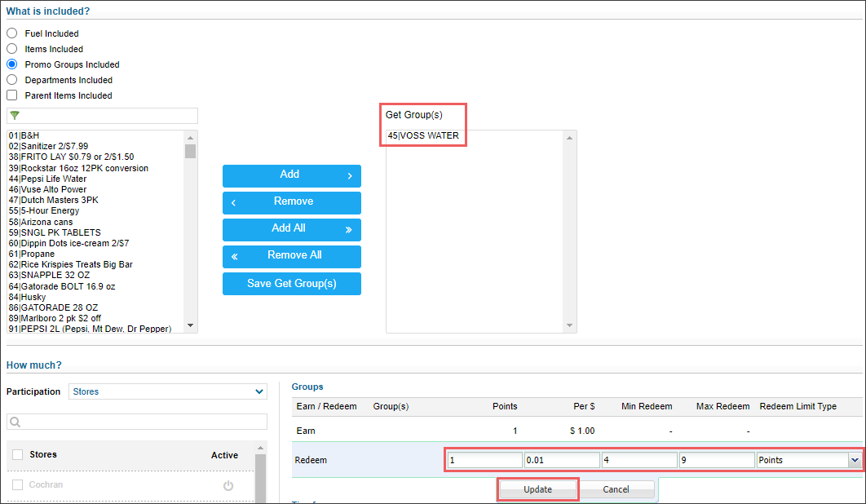The image size is (866, 504).
Task: Select 91|PEPSI 2L list item
Action: tap(90, 329)
